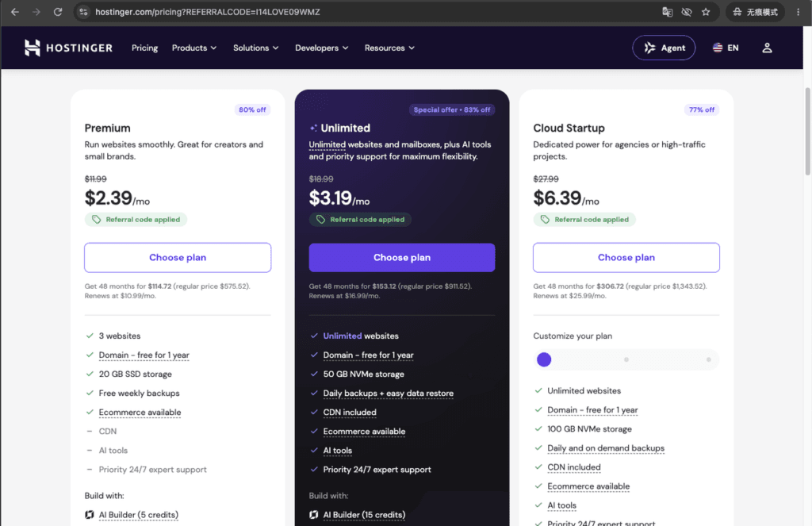Screen dimensions: 812x526
Task: Click the middle dot of Customize your plan slider
Action: (x=626, y=359)
